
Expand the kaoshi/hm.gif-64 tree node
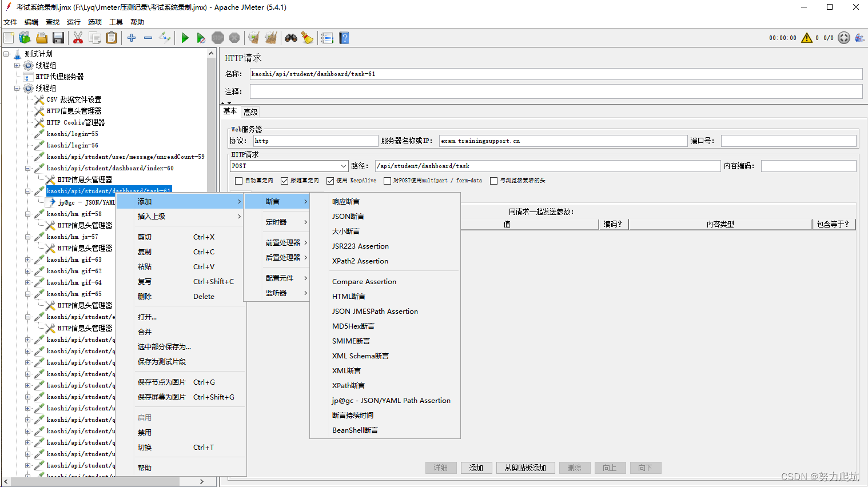pos(27,282)
